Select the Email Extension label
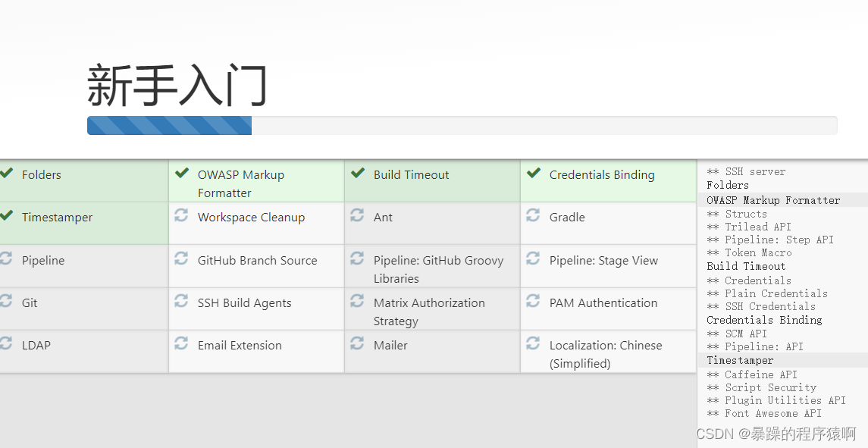The width and height of the screenshot is (868, 448). (x=240, y=346)
